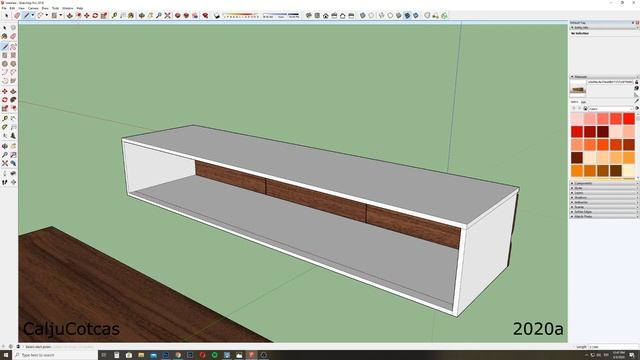Select the Polygon tool
The image size is (640, 360).
click(x=13, y=64)
